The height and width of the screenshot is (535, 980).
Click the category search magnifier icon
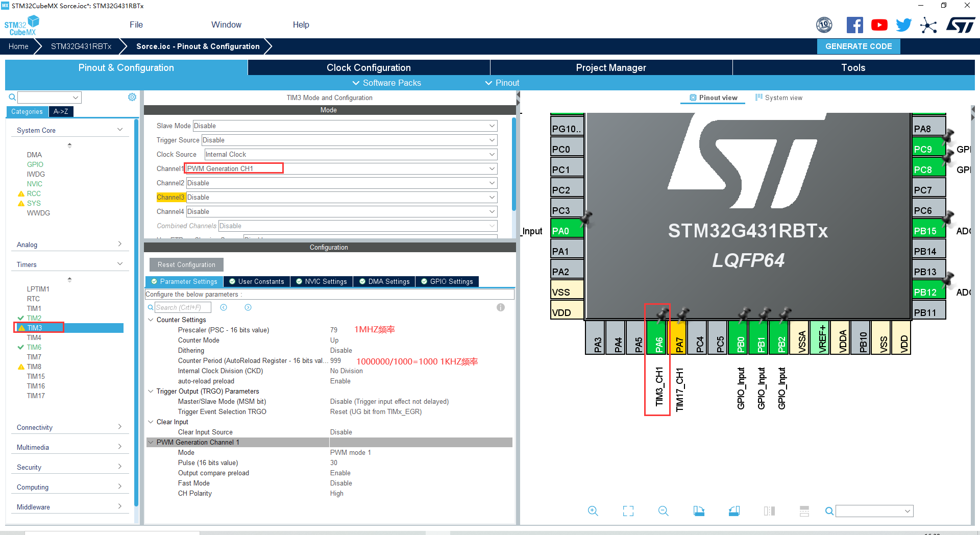pos(12,97)
